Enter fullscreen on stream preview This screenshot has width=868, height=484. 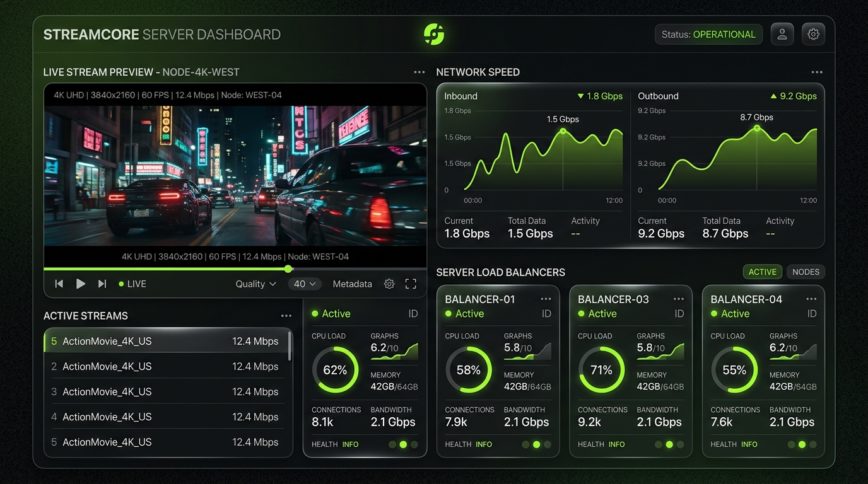tap(411, 284)
